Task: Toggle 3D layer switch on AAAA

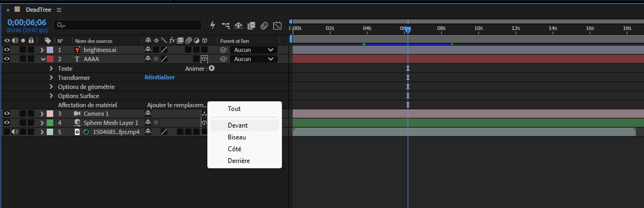Action: pyautogui.click(x=204, y=59)
